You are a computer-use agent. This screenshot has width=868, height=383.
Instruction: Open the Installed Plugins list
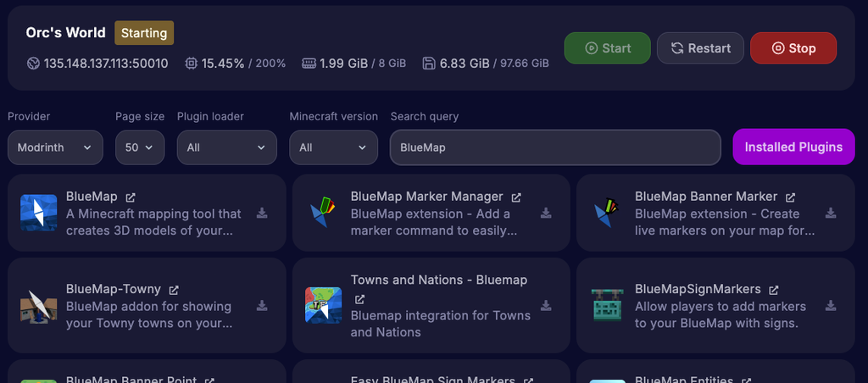pyautogui.click(x=793, y=147)
